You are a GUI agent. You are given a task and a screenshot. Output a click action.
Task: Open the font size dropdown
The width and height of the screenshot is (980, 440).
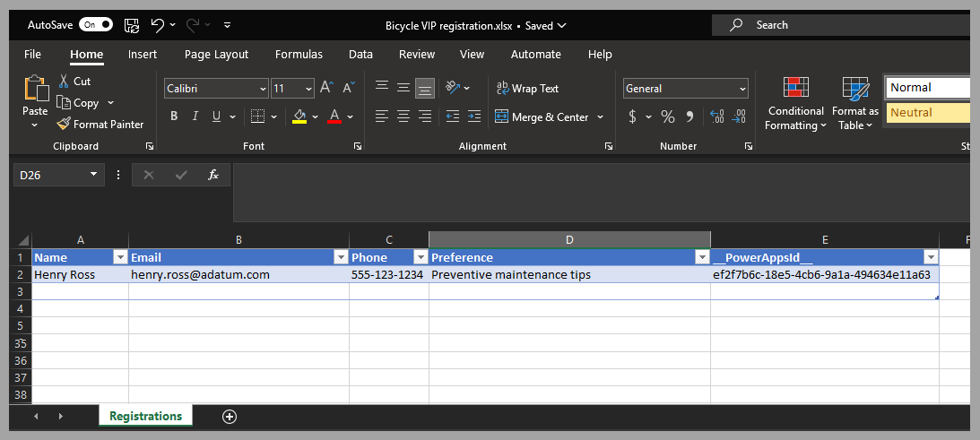coord(308,89)
